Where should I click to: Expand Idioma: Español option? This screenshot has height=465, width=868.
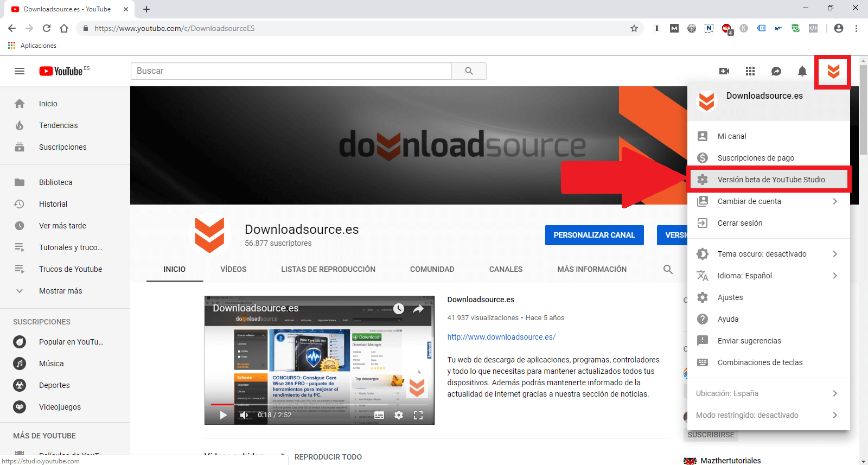(769, 276)
